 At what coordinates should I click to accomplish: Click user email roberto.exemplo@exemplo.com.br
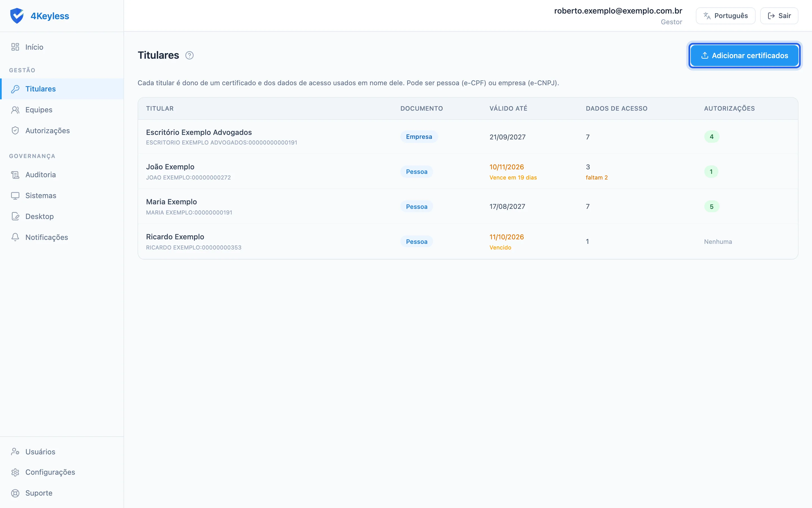pos(618,11)
